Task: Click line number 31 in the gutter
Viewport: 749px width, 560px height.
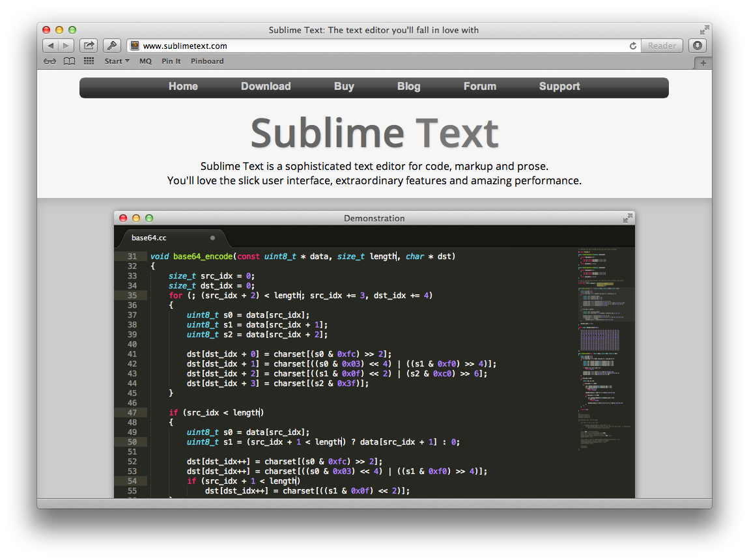Action: (132, 257)
